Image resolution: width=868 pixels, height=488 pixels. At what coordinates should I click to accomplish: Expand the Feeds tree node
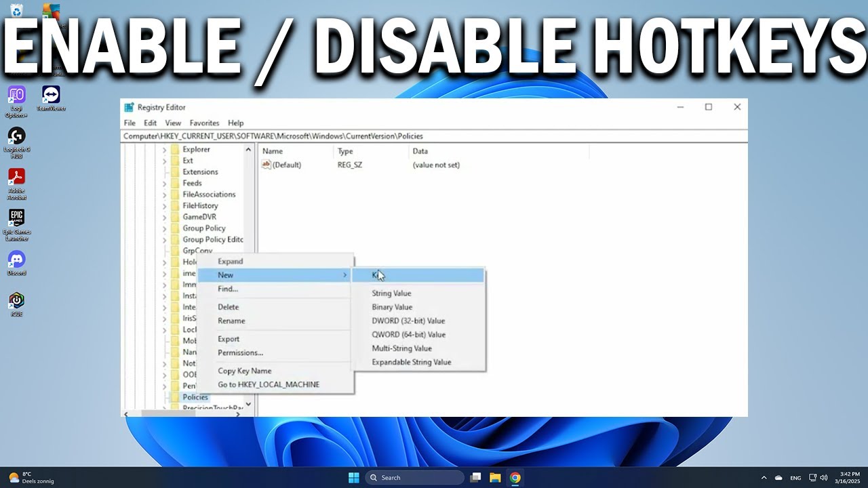(164, 183)
